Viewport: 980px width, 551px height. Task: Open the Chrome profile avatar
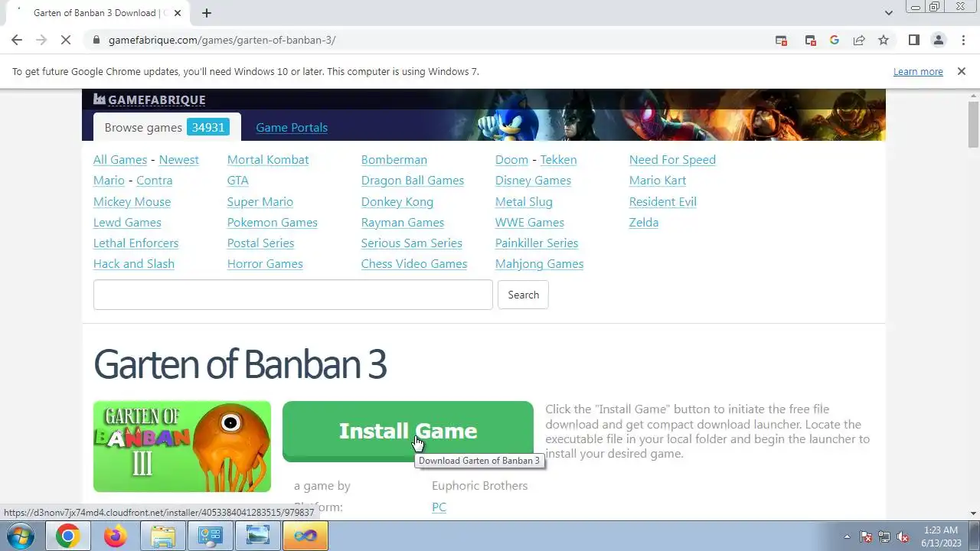[938, 40]
